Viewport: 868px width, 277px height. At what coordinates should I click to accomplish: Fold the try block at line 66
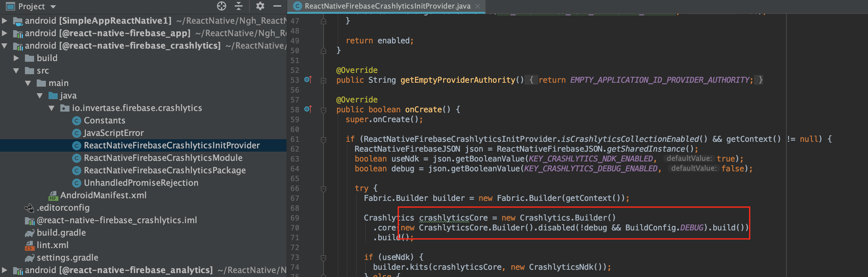pos(324,189)
